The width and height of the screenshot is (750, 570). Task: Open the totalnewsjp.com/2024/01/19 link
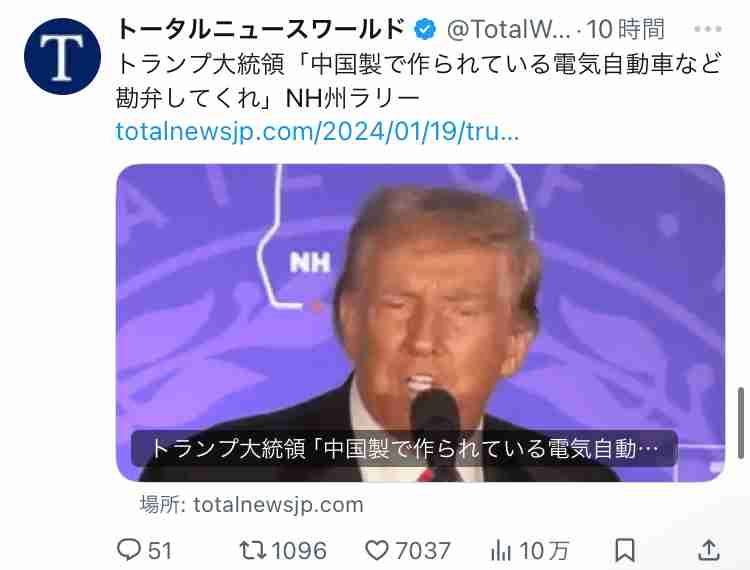(317, 131)
